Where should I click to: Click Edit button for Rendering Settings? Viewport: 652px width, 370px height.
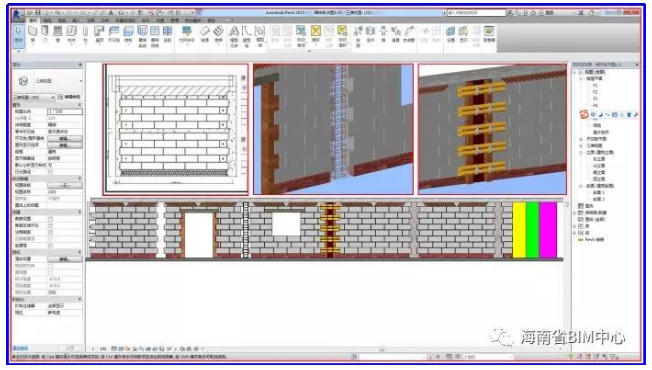click(x=64, y=259)
